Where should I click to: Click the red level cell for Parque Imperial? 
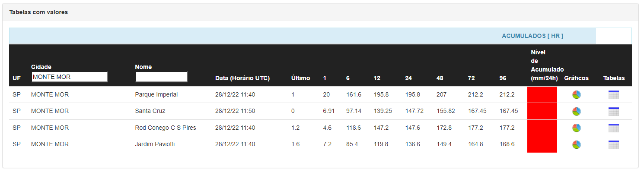pyautogui.click(x=542, y=95)
